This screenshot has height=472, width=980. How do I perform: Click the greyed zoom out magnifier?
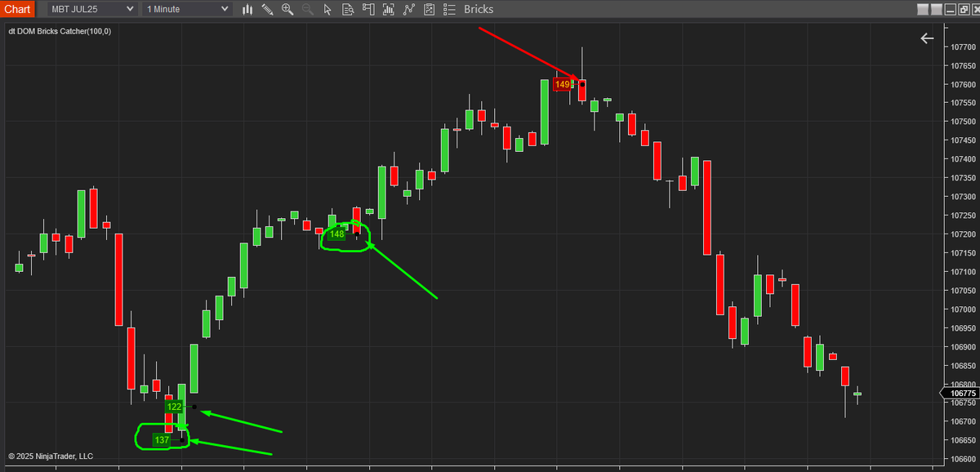[308, 10]
